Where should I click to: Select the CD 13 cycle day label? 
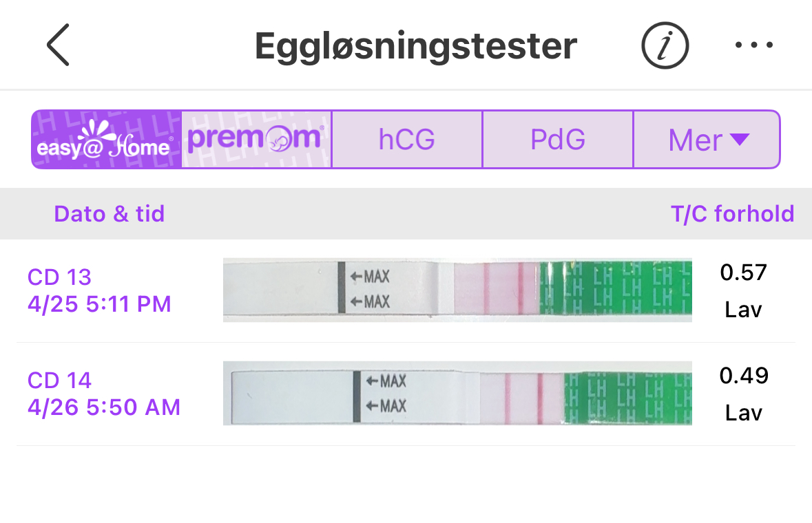tap(59, 277)
